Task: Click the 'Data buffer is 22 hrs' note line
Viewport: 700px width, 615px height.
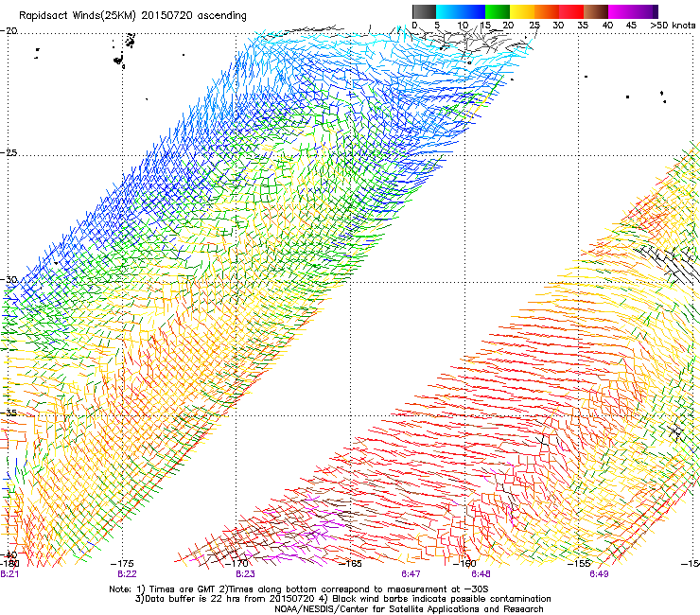Action: (x=342, y=599)
